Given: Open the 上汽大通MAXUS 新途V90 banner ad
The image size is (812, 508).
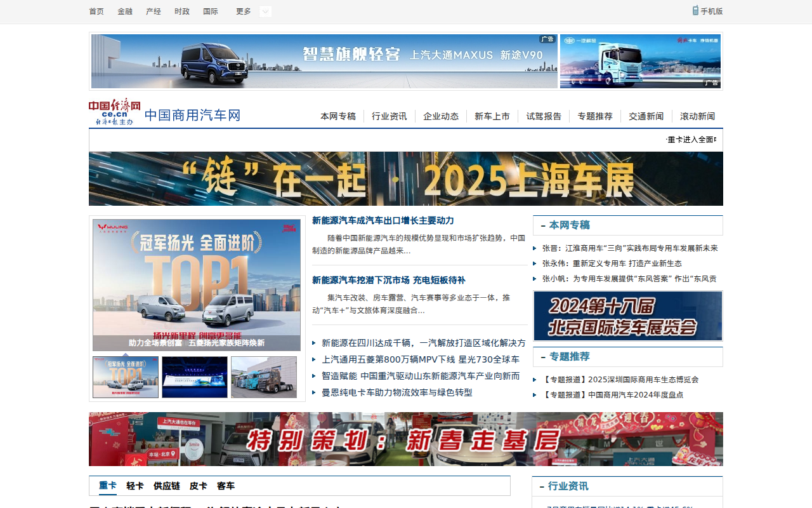Looking at the screenshot, I should [x=324, y=61].
